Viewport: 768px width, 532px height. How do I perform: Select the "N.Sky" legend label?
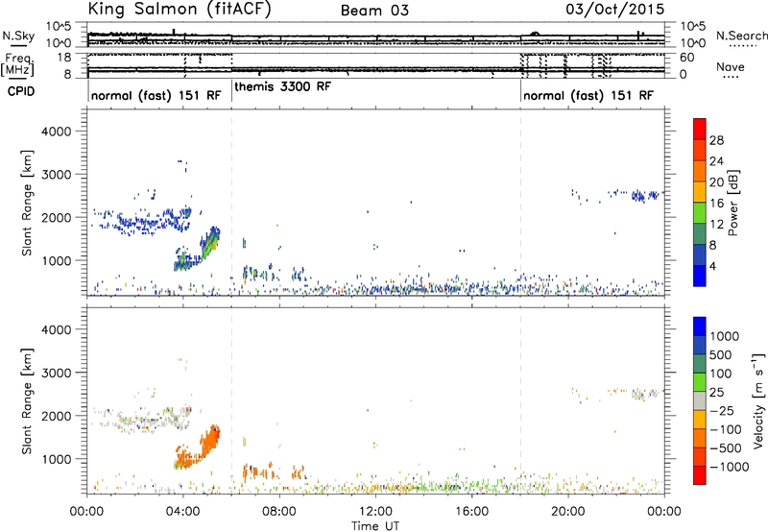18,36
